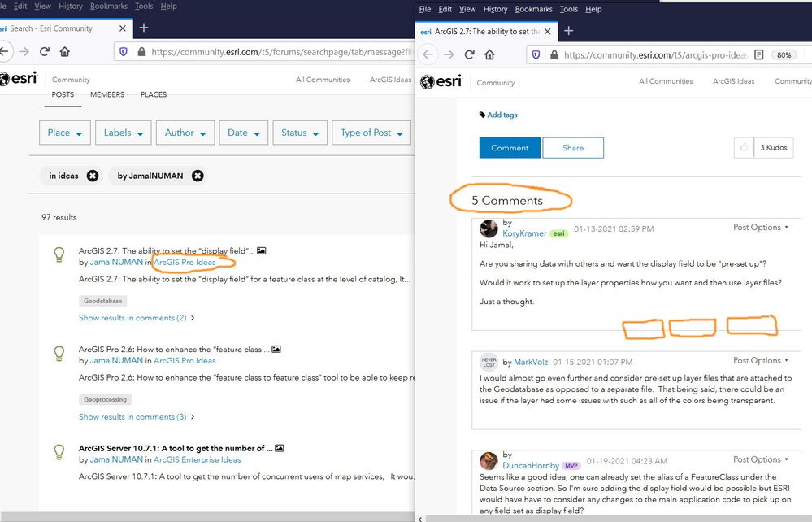Go Home in the right browser window
The width and height of the screenshot is (812, 522).
pyautogui.click(x=489, y=54)
